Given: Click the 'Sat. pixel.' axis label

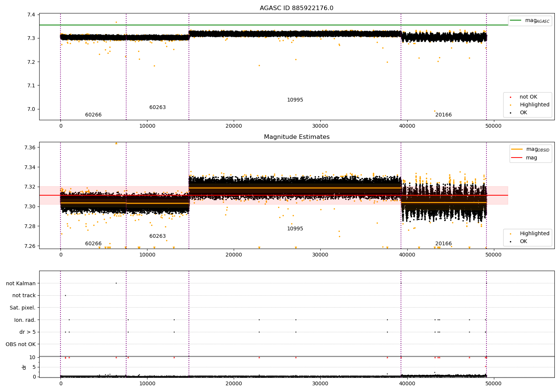Looking at the screenshot, I should coord(23,308).
